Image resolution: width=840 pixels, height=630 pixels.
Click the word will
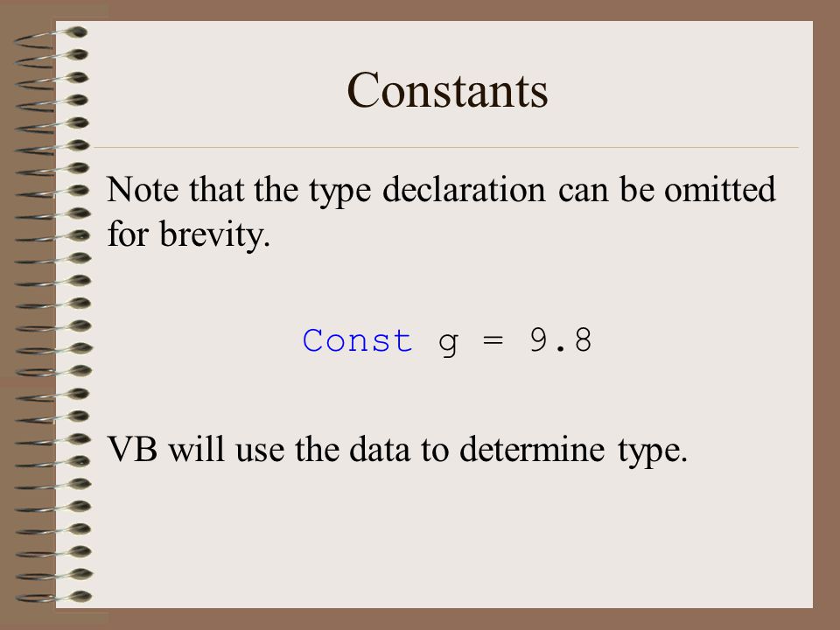point(197,449)
